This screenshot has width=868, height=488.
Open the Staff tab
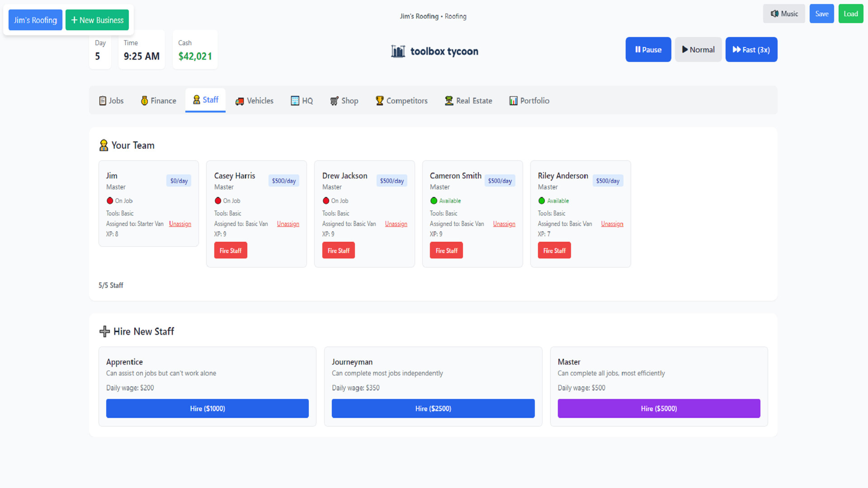click(205, 100)
